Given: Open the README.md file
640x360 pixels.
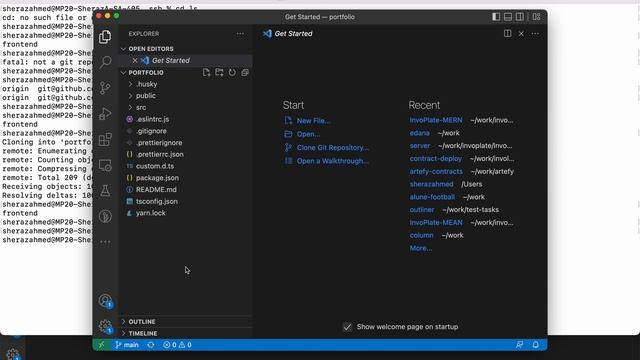Looking at the screenshot, I should (x=186, y=189).
